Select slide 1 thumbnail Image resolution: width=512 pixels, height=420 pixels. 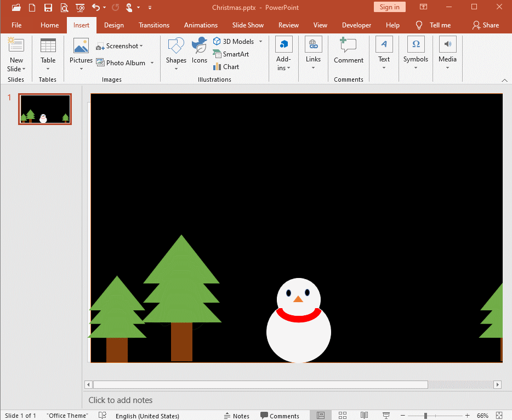tap(45, 109)
